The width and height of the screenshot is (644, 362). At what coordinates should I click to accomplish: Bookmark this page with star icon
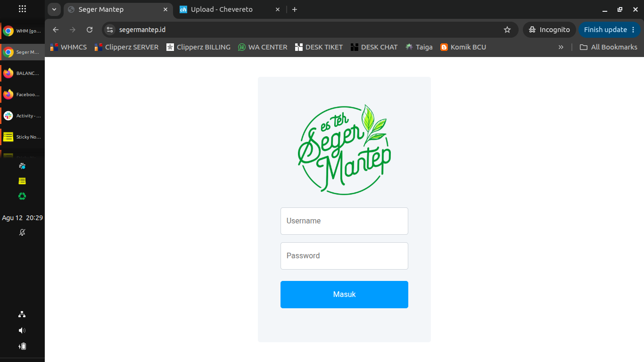tap(507, 30)
